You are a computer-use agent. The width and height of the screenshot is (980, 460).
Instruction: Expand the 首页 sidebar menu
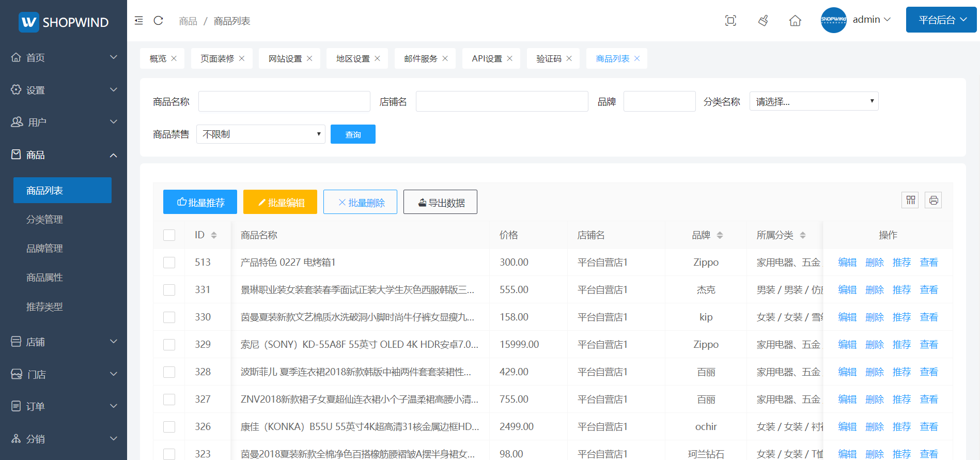[64, 57]
